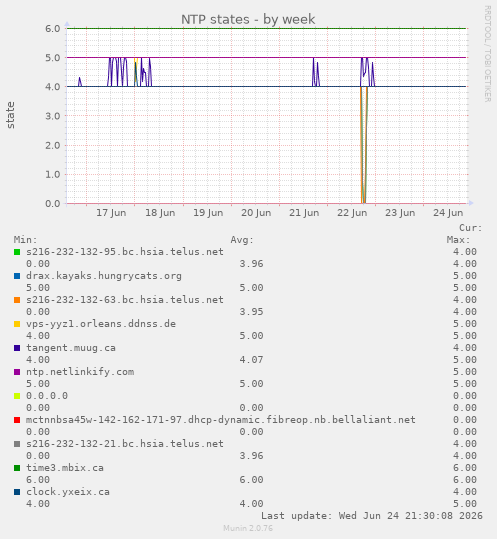Select the mctnnbsa45w-142-162-171-97 bellaliant.net legend entry

(221, 420)
